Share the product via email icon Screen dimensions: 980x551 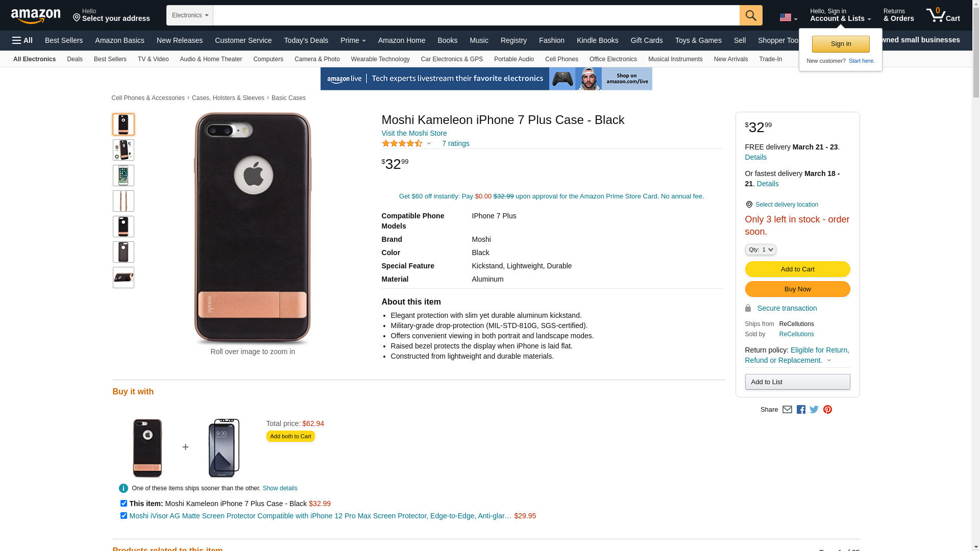click(x=787, y=409)
